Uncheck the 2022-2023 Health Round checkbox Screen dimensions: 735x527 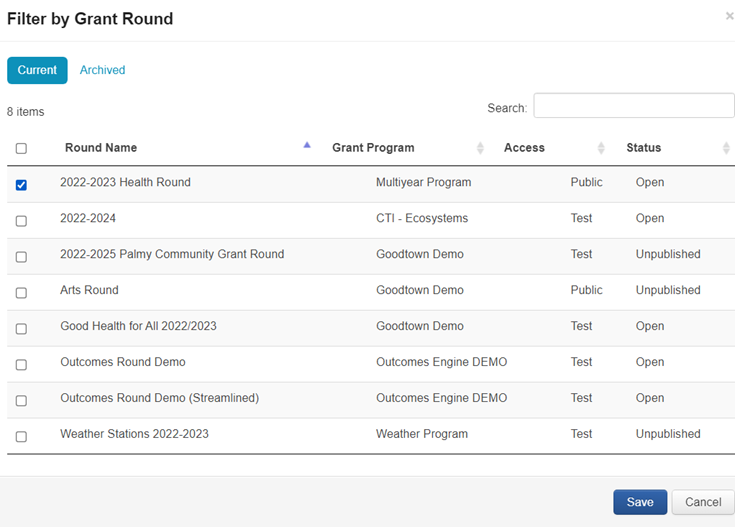pos(21,184)
